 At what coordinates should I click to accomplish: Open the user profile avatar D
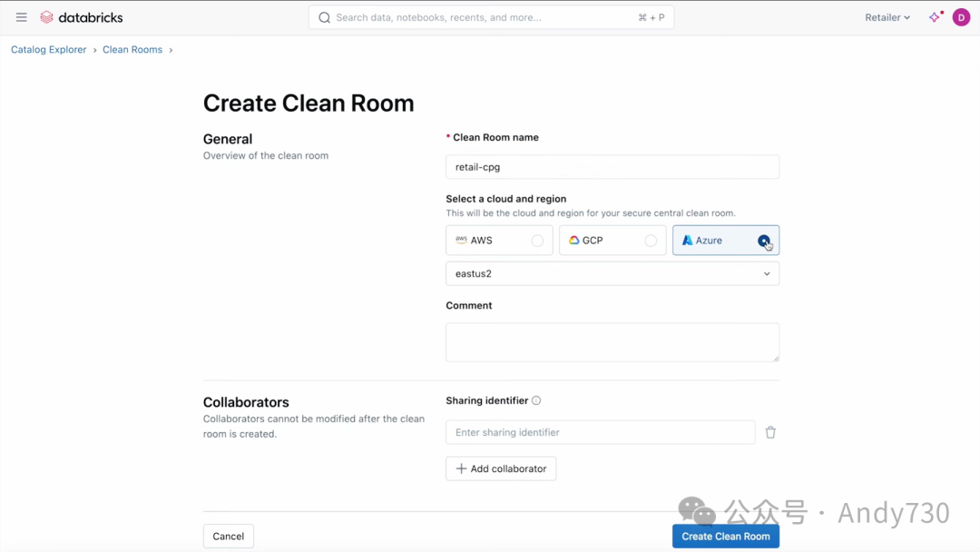[x=961, y=17]
